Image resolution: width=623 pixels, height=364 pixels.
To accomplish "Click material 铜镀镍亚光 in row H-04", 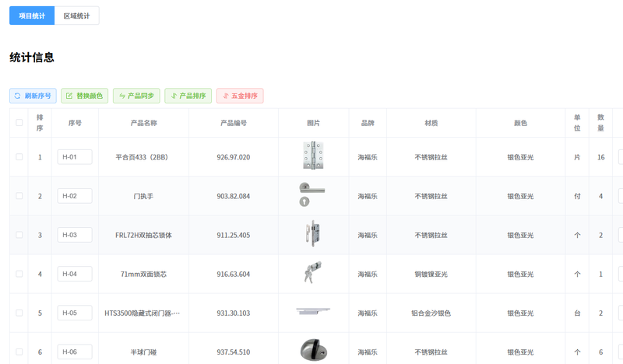I will click(x=431, y=274).
